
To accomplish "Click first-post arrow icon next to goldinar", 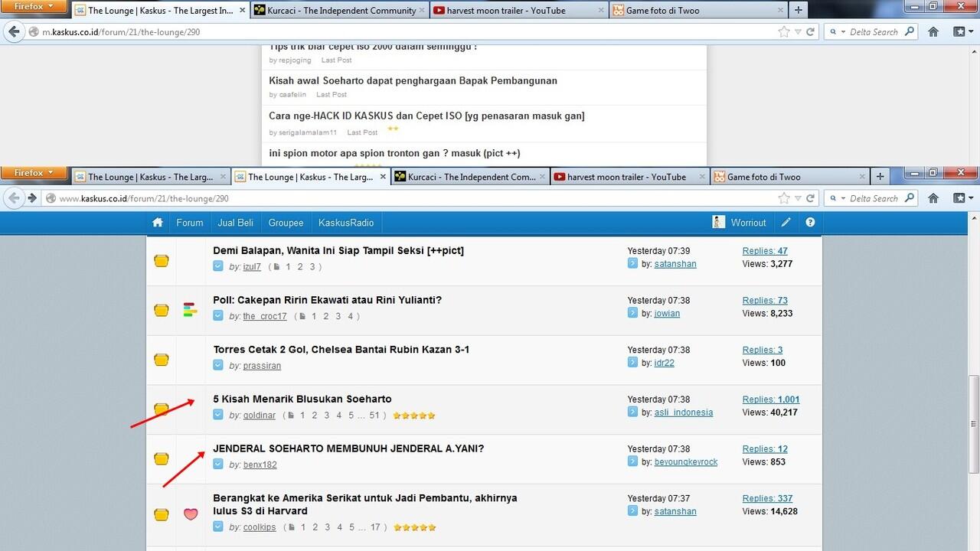I will (x=218, y=415).
